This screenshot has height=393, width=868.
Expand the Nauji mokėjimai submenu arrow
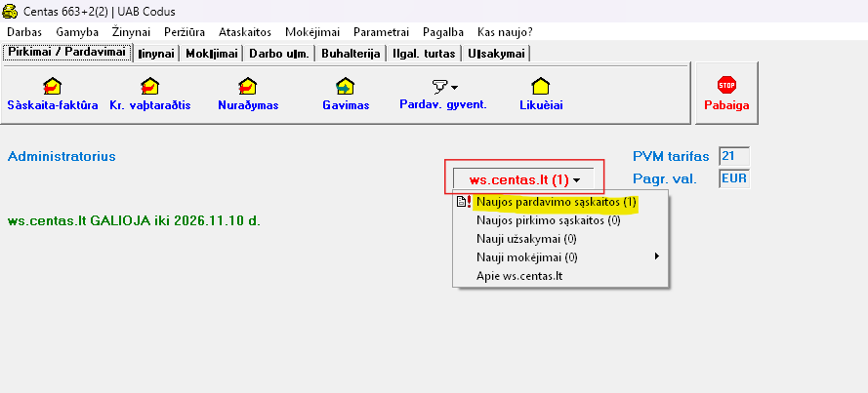click(657, 256)
